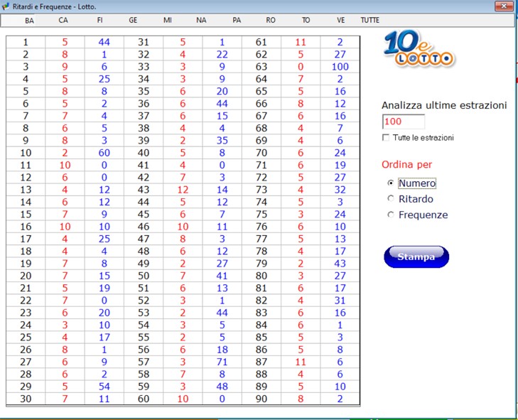The image size is (518, 420).
Task: Click delay value 43 in row 79
Action: 340,264
